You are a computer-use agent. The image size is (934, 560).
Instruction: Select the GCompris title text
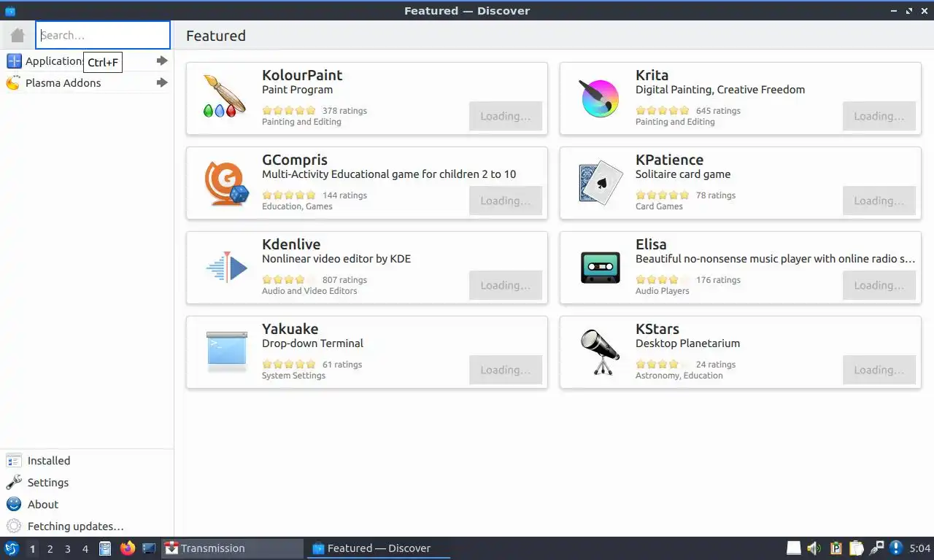click(295, 160)
